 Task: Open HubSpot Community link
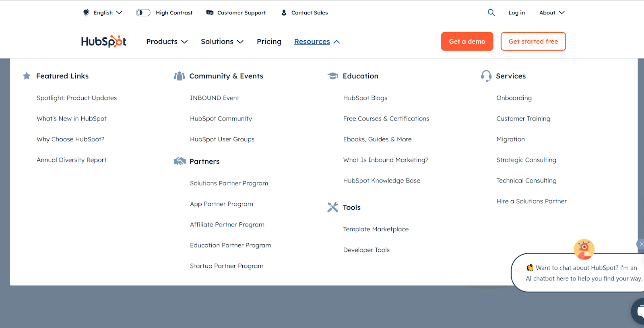click(221, 118)
